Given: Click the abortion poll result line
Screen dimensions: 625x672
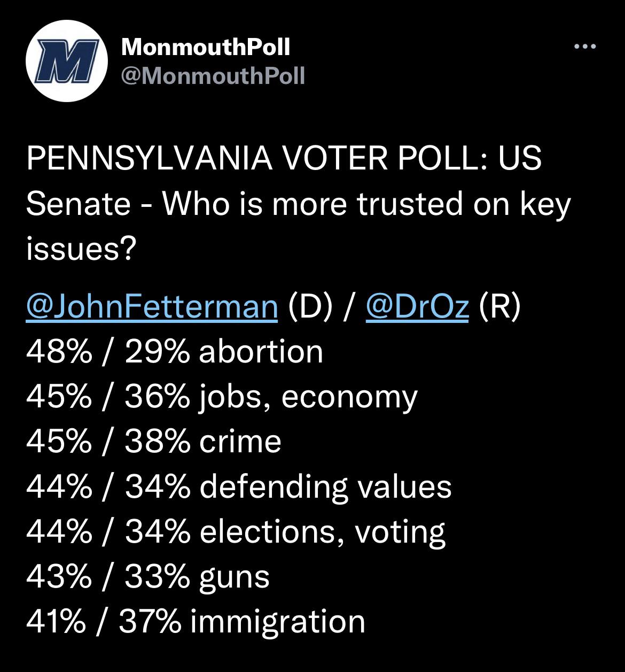Looking at the screenshot, I should coord(175,352).
